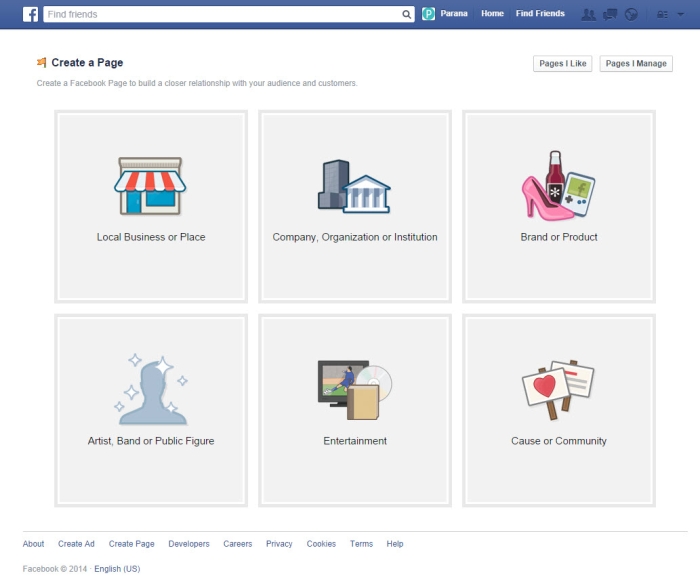
Task: Choose the Entertainment category icon
Action: pyautogui.click(x=354, y=390)
